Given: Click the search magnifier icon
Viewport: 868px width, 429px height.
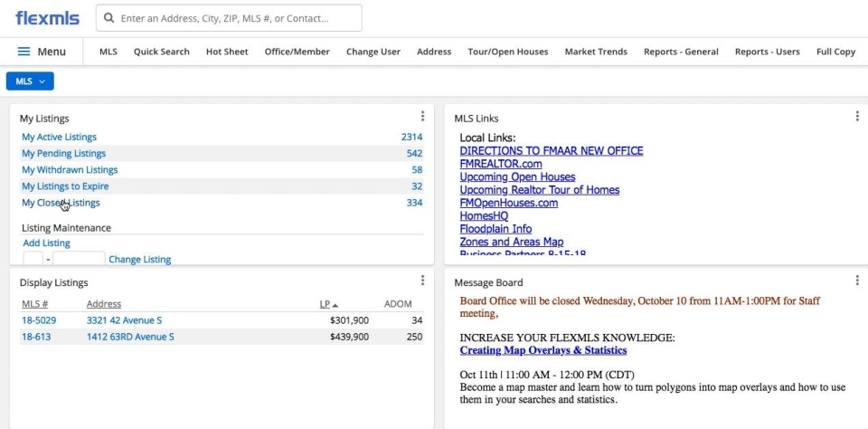Looking at the screenshot, I should pos(108,18).
